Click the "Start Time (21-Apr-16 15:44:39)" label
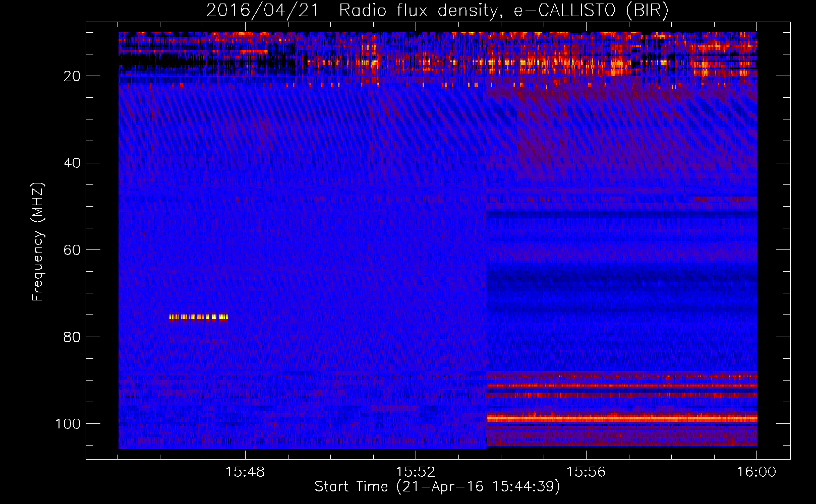This screenshot has height=504, width=816. click(437, 487)
